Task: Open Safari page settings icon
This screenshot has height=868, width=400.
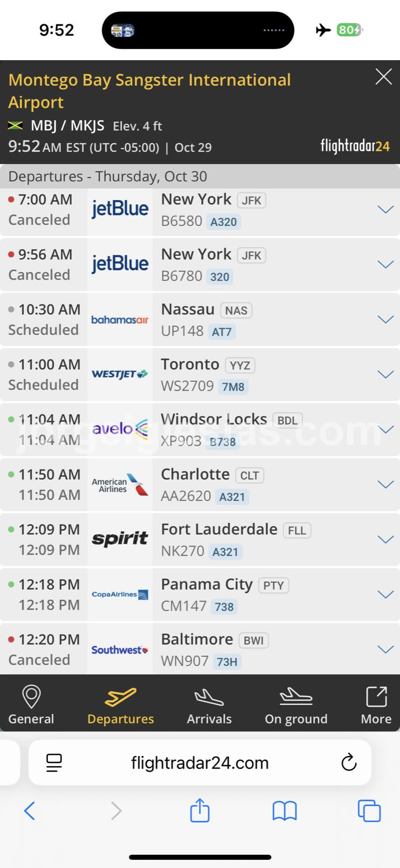Action: pos(54,763)
